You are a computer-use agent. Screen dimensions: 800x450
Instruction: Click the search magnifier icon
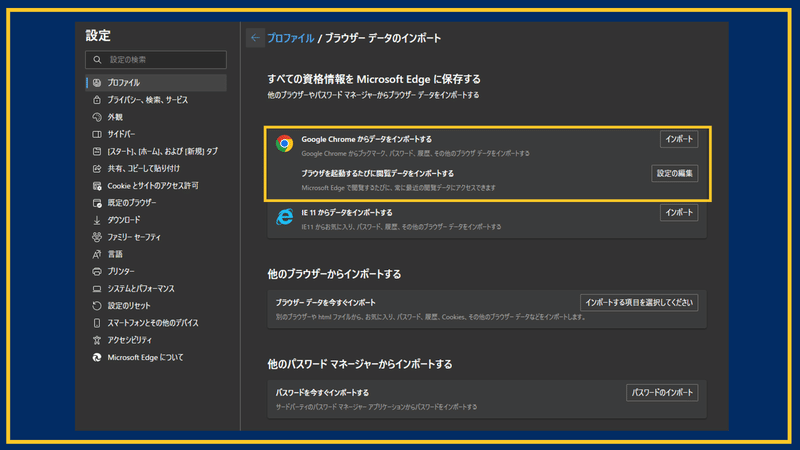97,60
